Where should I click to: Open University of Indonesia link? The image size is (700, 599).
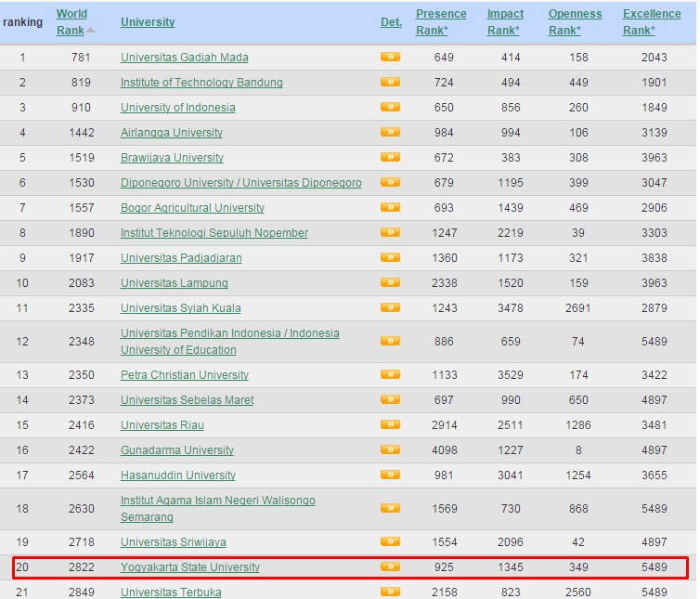coord(177,108)
